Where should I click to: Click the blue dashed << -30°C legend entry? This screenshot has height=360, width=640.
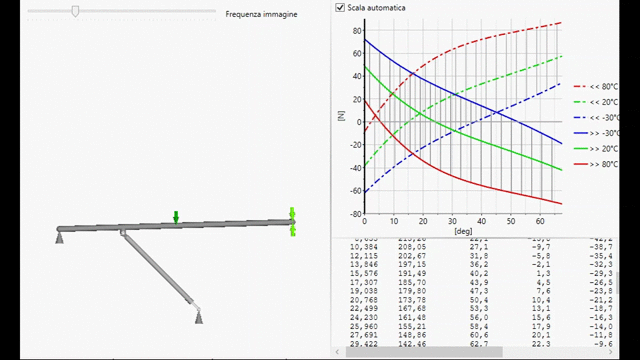[x=596, y=118]
